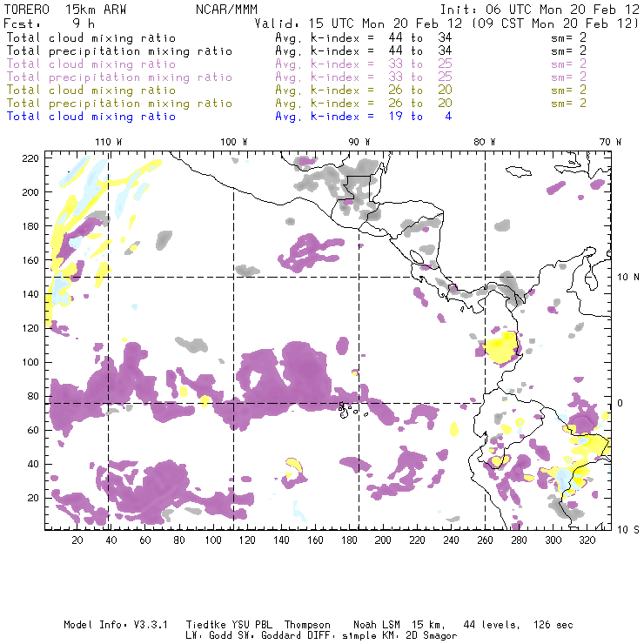Click the "220" tick on the horizontal axis
This screenshot has width=644, height=644.
(x=417, y=540)
